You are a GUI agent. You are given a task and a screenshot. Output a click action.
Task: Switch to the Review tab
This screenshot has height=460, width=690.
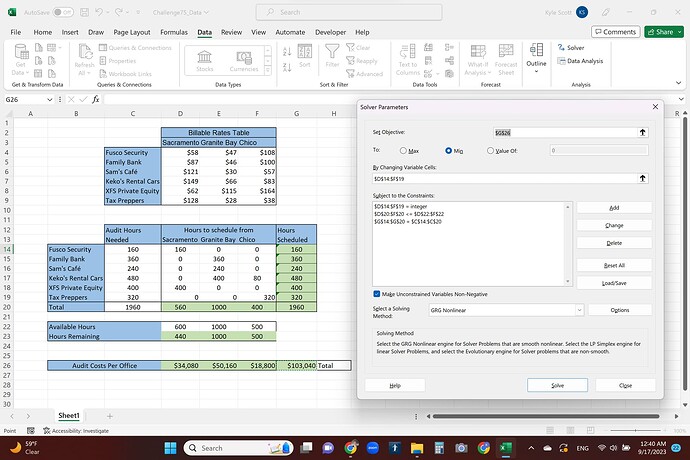tap(231, 32)
